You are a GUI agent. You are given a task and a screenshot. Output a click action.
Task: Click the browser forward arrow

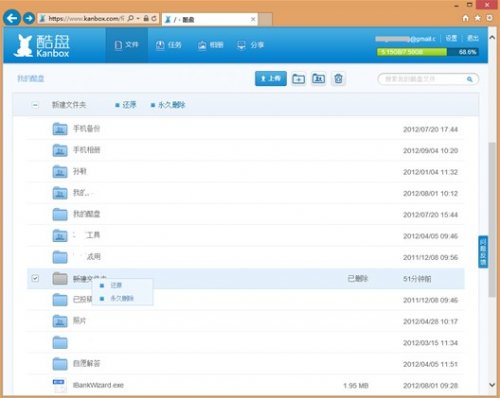[29, 18]
